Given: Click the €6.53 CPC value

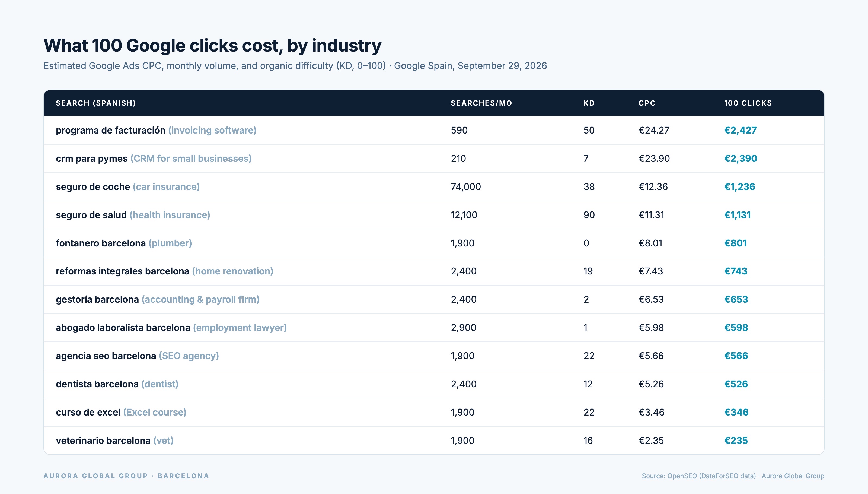Looking at the screenshot, I should pyautogui.click(x=651, y=299).
